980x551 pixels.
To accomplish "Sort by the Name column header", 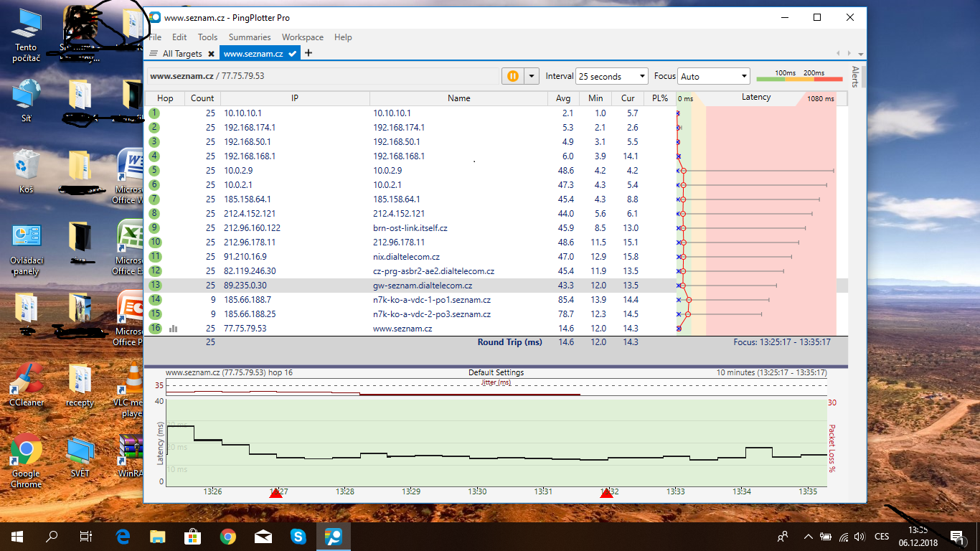I will [x=458, y=98].
